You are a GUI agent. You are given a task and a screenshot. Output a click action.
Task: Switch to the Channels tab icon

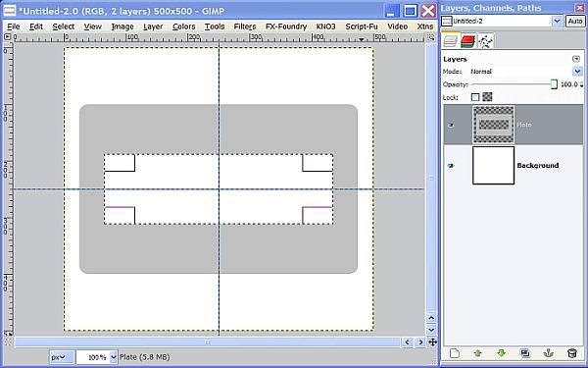[468, 41]
